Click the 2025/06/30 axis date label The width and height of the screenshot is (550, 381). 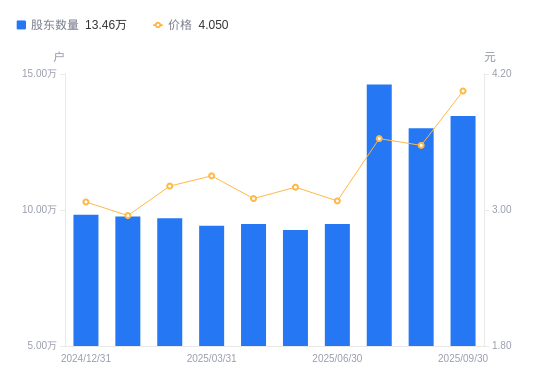point(337,358)
